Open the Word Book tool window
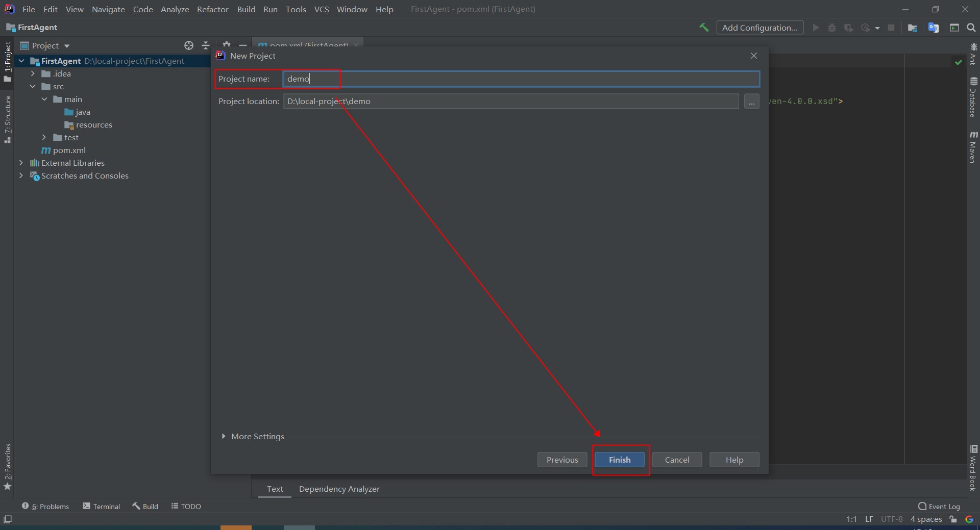 (x=973, y=468)
